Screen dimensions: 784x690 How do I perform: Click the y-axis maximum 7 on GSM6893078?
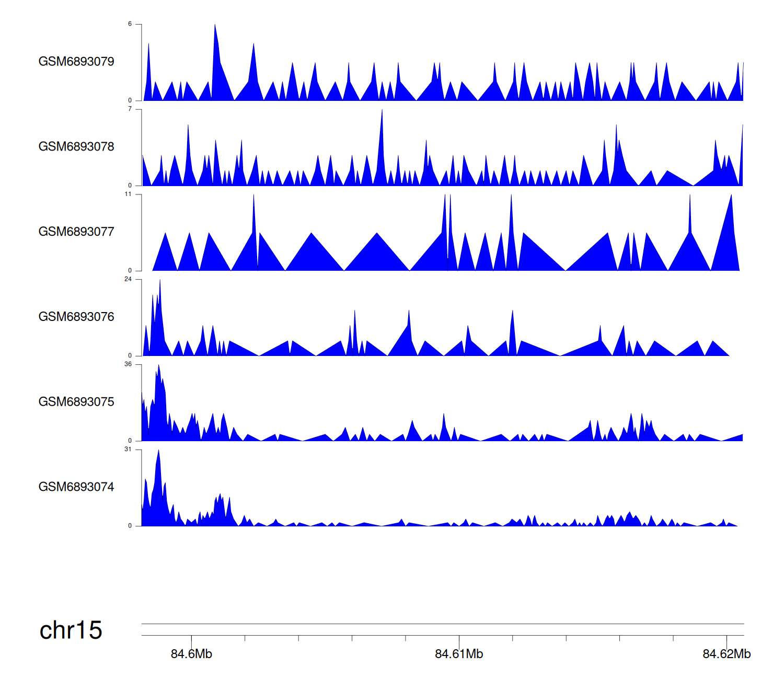click(x=130, y=109)
